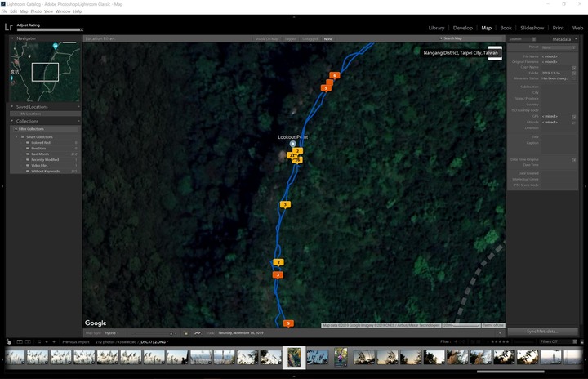Click the Metadata Status conflict icon
Image resolution: width=588 pixels, height=379 pixels.
click(x=574, y=78)
